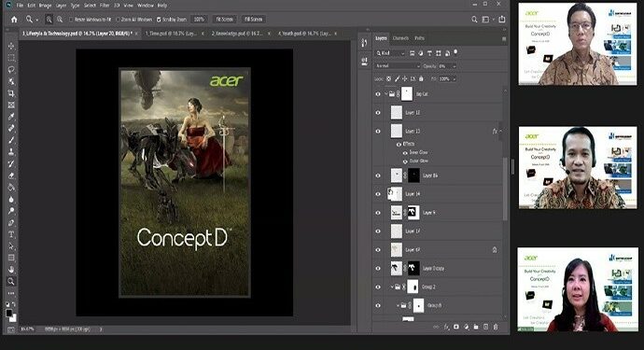Select the Pen tool
644x350 pixels.
click(x=11, y=223)
